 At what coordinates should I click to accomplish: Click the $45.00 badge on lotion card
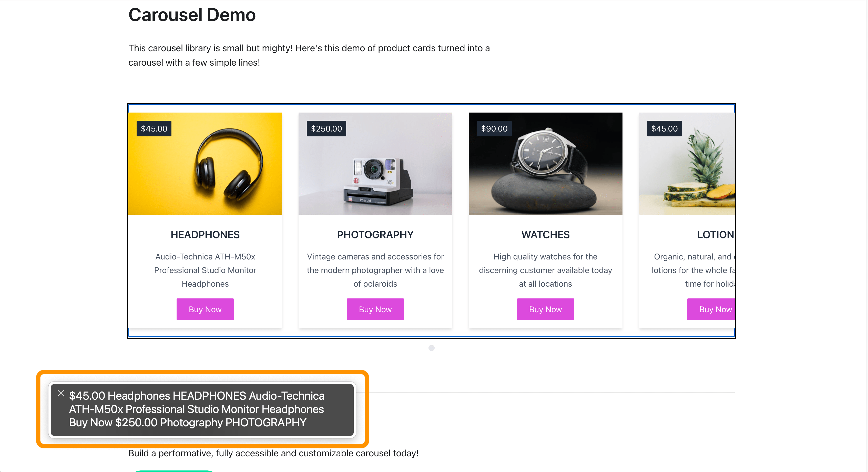pyautogui.click(x=664, y=128)
